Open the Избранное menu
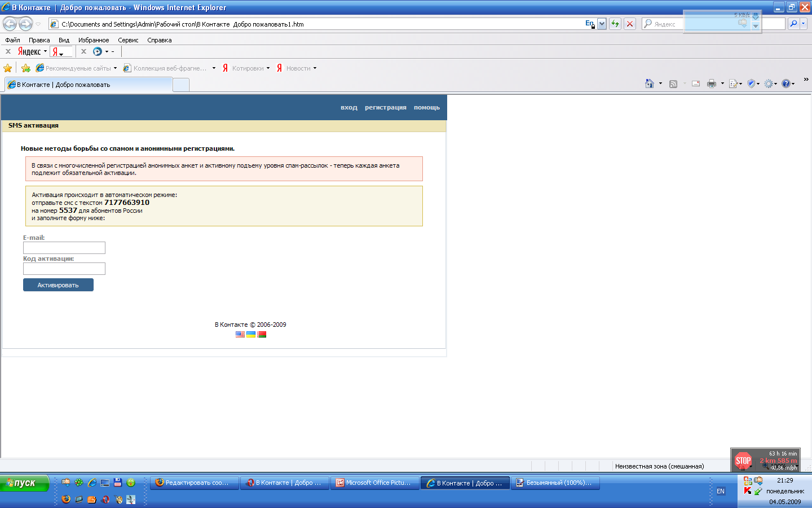Image resolution: width=812 pixels, height=508 pixels. click(94, 40)
